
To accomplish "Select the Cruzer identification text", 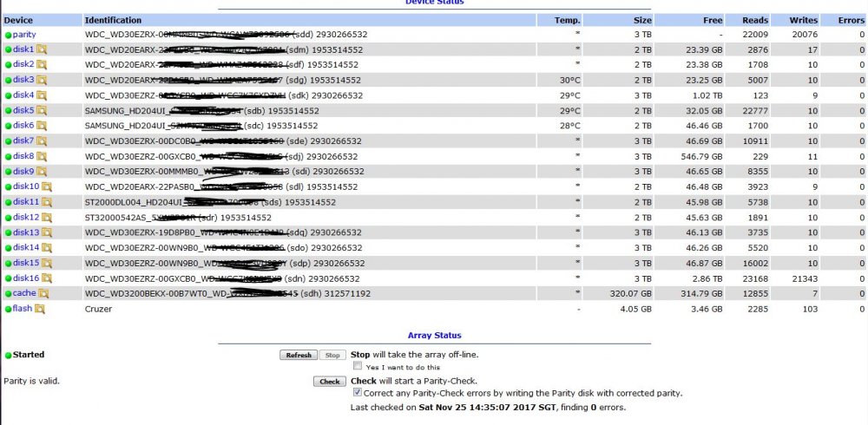I will [98, 309].
